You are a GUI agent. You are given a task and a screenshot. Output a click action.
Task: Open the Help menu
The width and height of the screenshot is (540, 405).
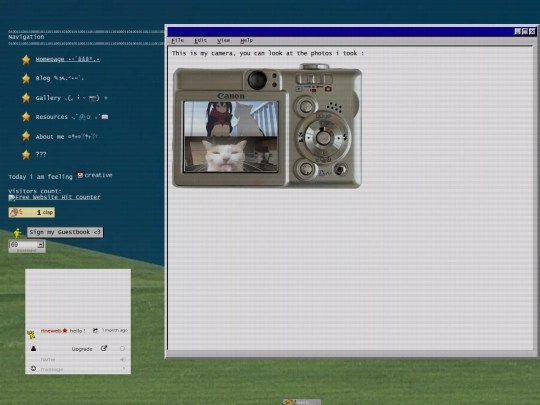point(247,40)
